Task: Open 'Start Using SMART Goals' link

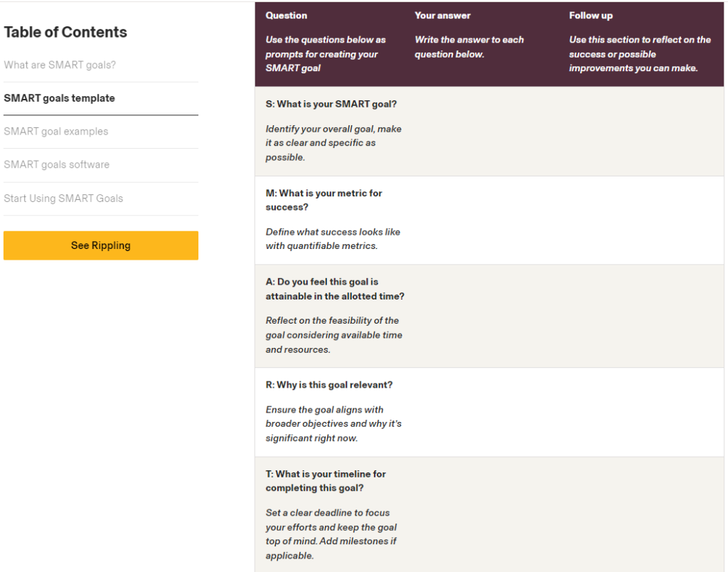Action: 63,198
